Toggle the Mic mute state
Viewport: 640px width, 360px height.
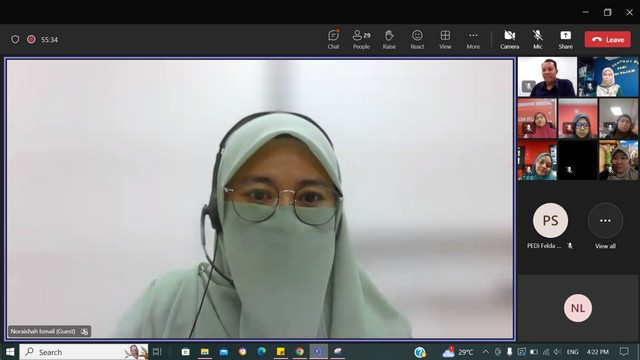pos(538,40)
